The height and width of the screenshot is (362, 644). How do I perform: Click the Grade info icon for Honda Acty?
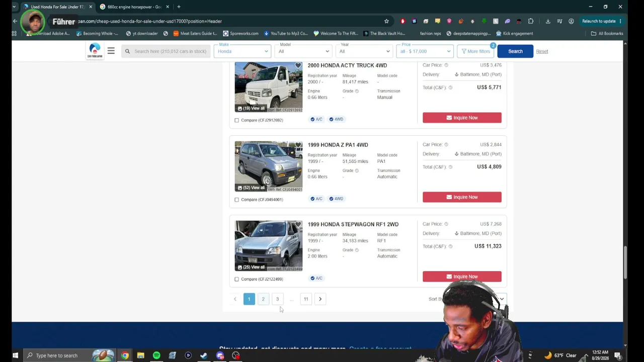point(357,91)
